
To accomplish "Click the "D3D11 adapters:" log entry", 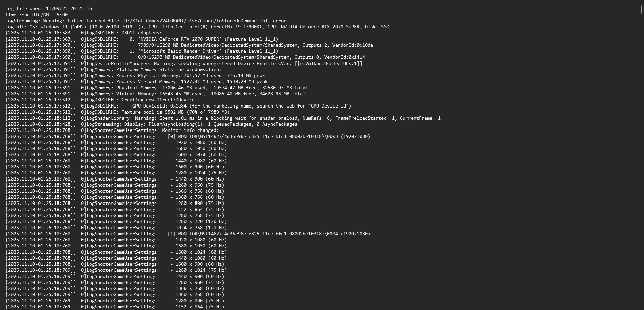I will [84, 33].
